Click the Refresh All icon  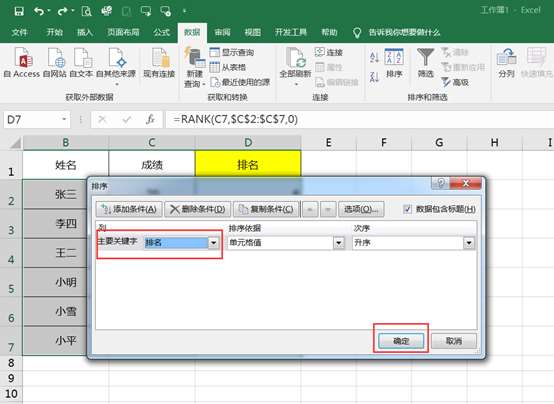295,58
